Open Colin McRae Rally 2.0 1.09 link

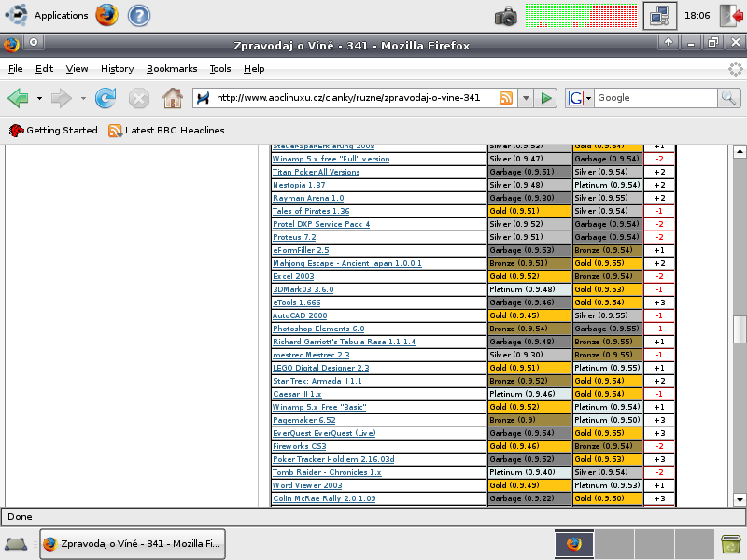(x=324, y=498)
